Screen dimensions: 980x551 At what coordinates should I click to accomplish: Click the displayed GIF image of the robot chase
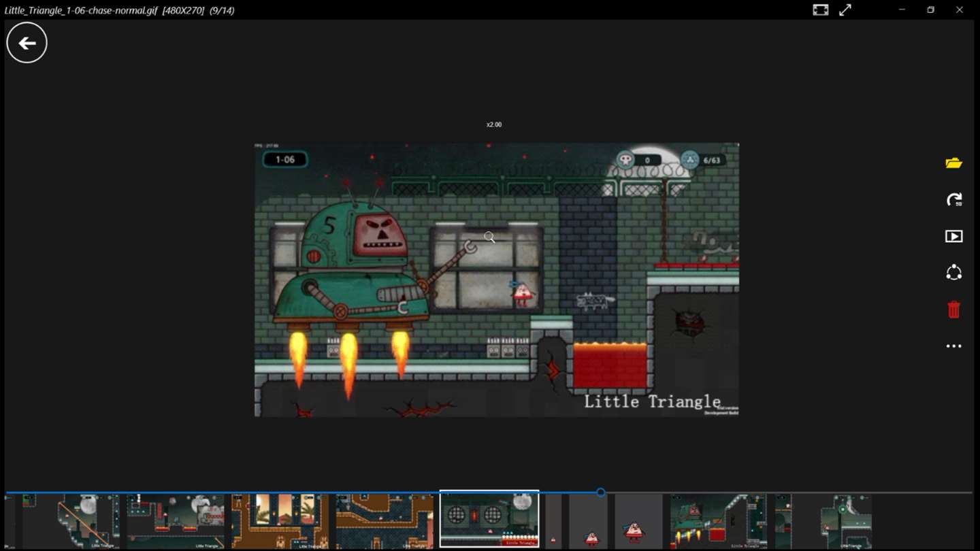point(497,280)
